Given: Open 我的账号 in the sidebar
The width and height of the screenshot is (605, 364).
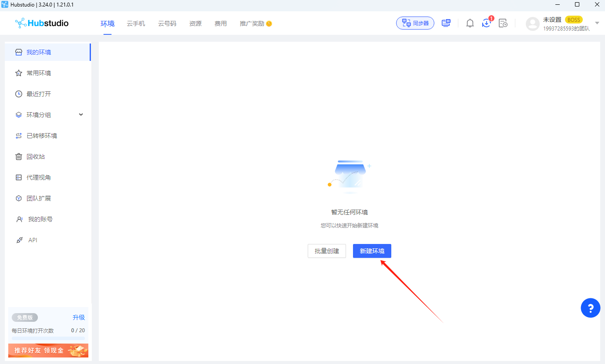Looking at the screenshot, I should pos(48,219).
